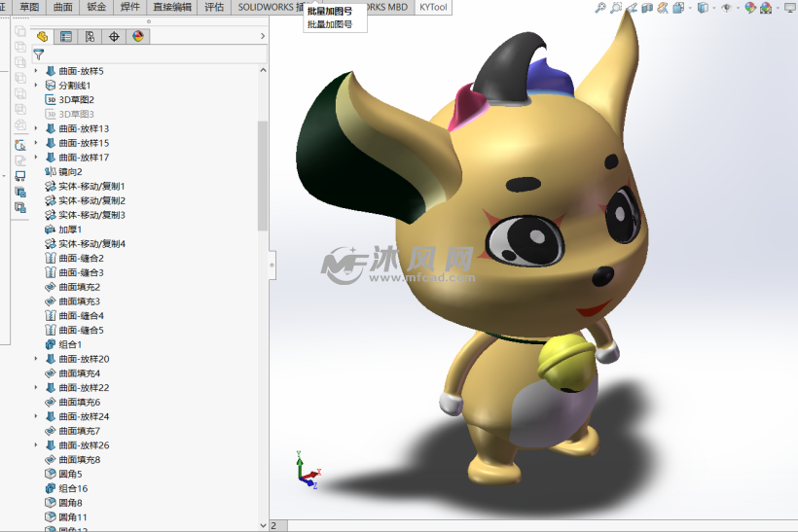798x532 pixels.
Task: Open the DimXpertManager crosshair tab
Action: pyautogui.click(x=114, y=36)
